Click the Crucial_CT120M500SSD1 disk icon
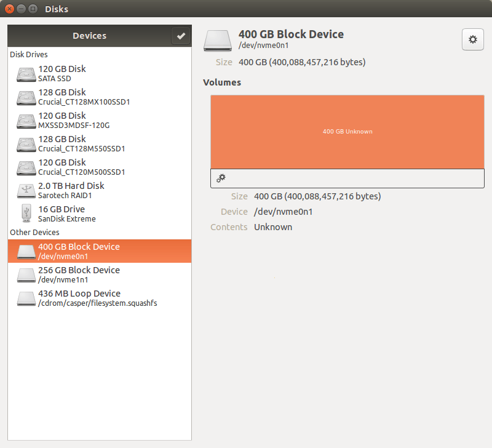 coord(26,167)
